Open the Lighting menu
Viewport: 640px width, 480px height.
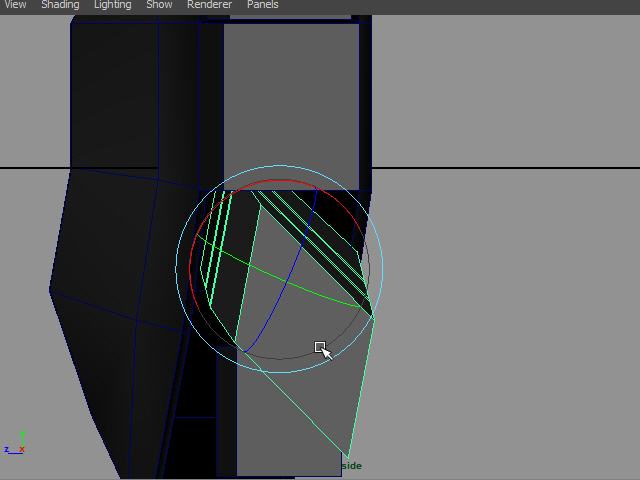tap(113, 5)
